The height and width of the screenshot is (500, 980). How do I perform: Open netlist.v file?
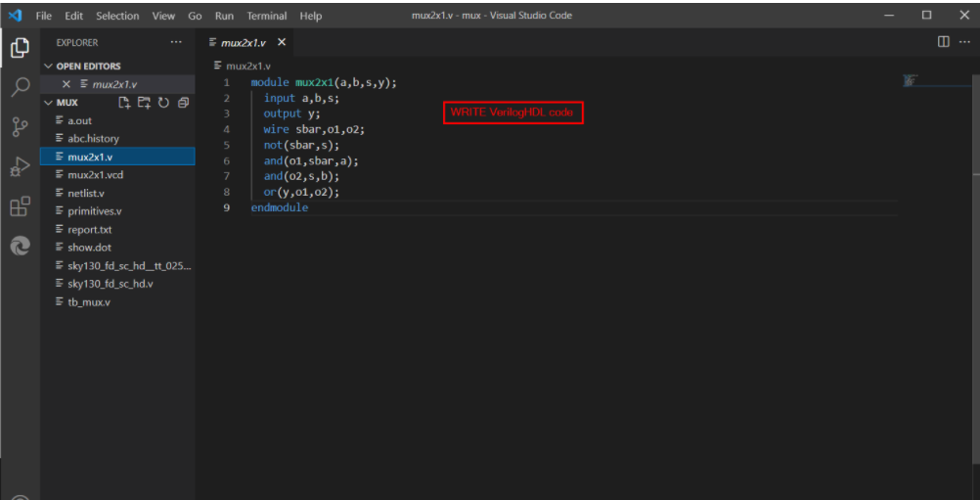(x=117, y=193)
